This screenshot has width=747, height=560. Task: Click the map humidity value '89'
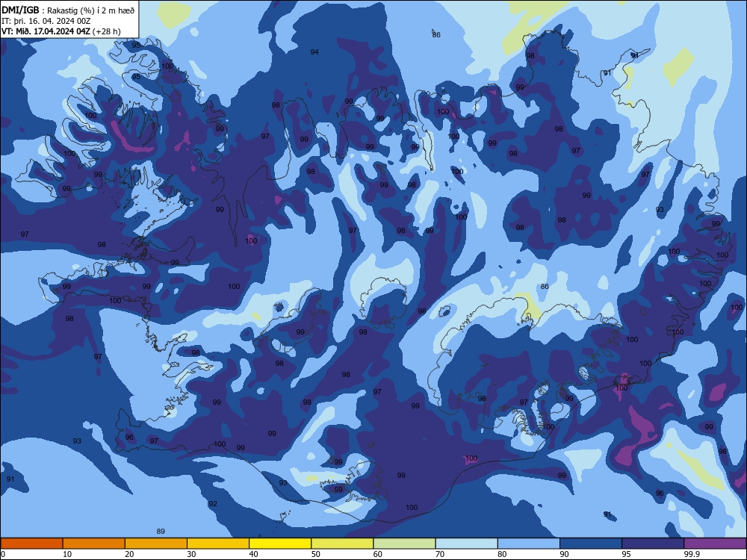[161, 532]
